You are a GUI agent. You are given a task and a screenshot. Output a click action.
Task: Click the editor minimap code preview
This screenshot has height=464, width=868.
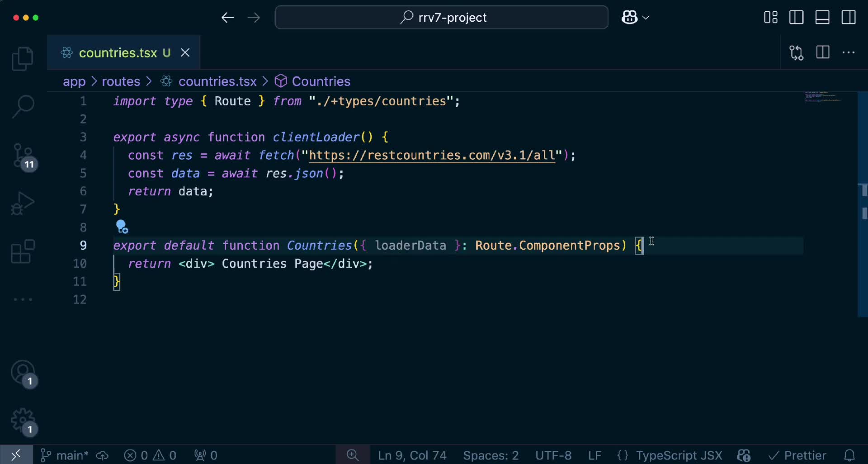pos(823,97)
